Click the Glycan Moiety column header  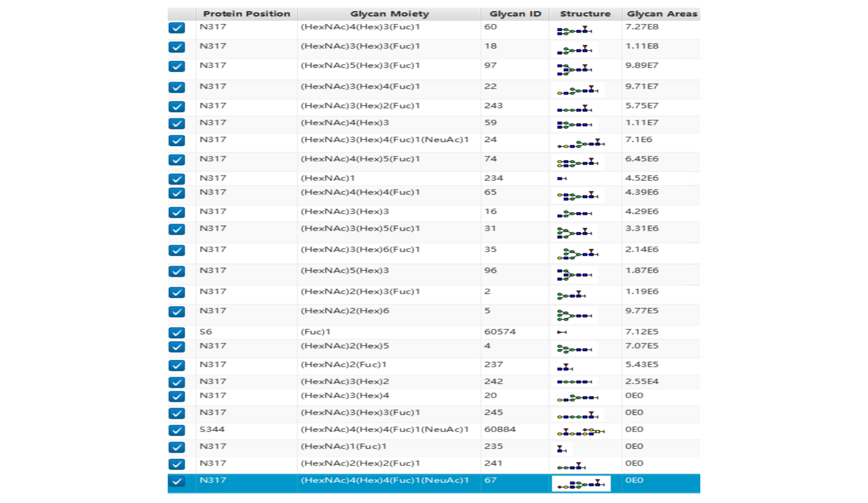[389, 14]
